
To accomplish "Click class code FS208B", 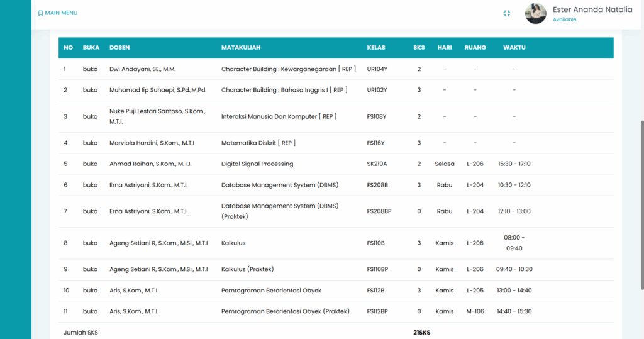I will [377, 186].
